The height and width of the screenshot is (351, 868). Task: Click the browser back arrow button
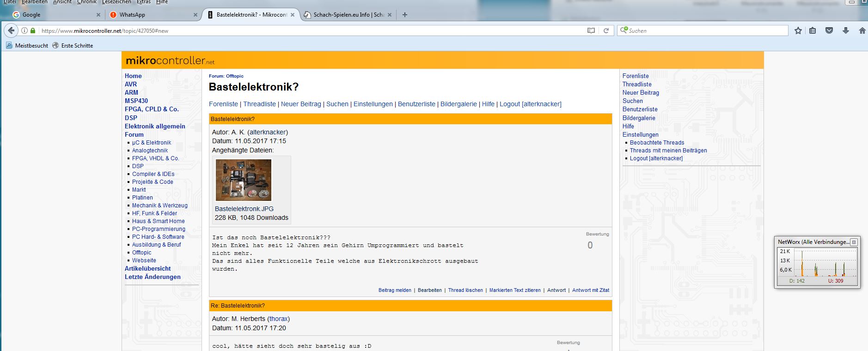[x=11, y=30]
